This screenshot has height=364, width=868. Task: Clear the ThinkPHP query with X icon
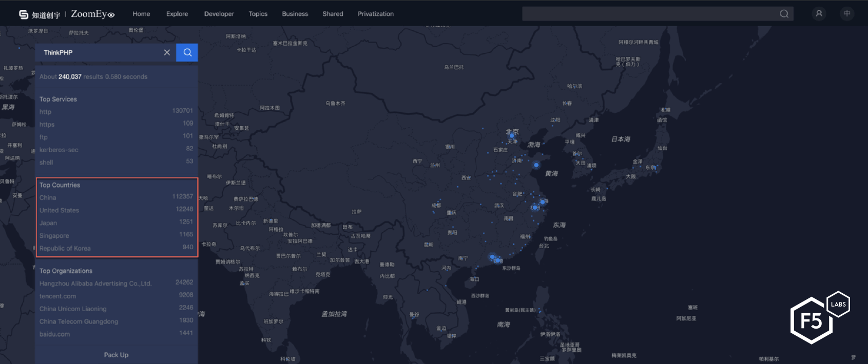(x=167, y=52)
